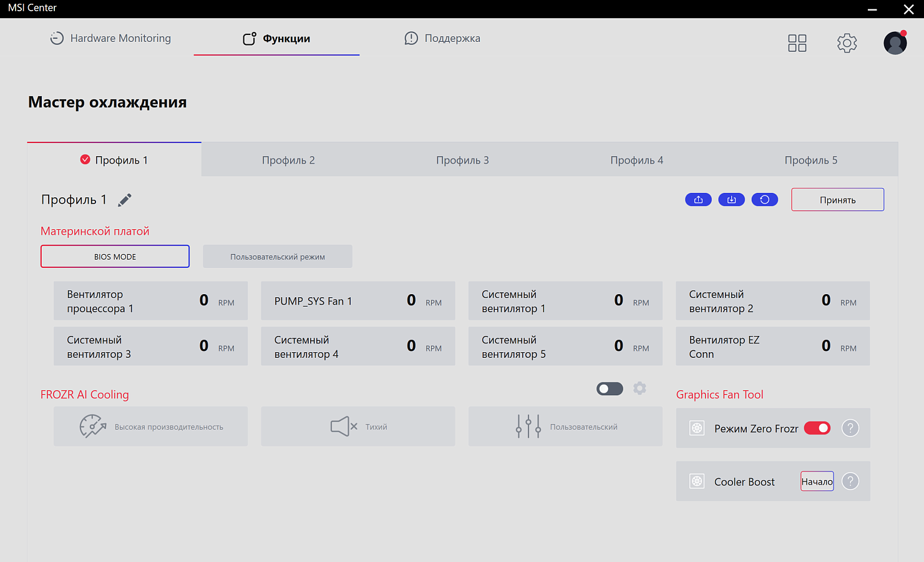
Task: Select Пользовательский FROZR cooling mode
Action: coord(565,426)
